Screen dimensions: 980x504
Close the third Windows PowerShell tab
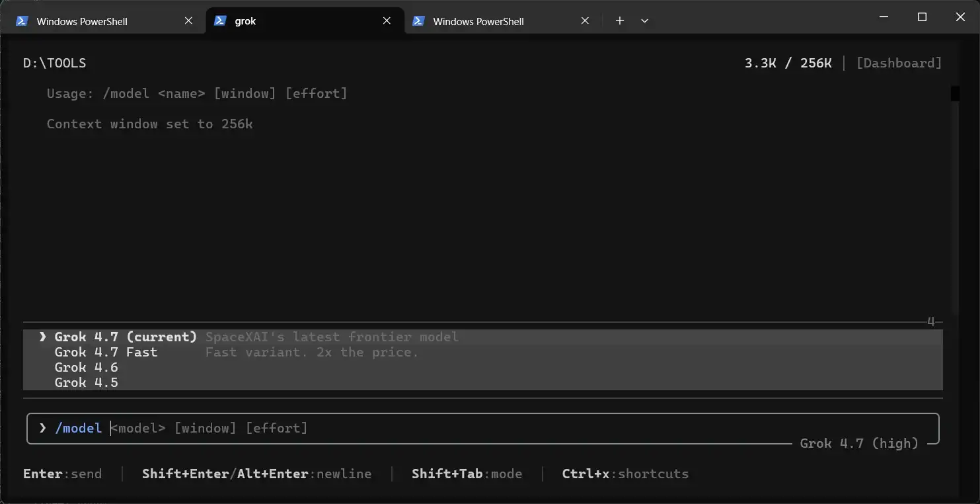(x=585, y=21)
